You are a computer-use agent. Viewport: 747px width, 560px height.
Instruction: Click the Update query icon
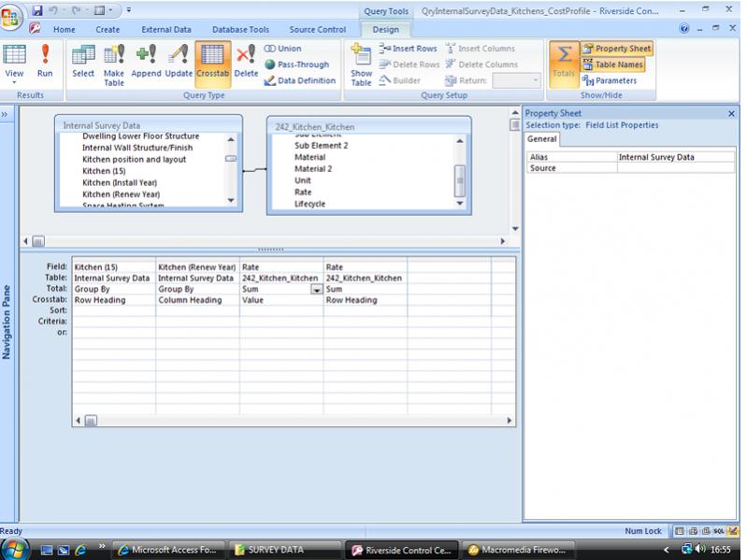[x=179, y=63]
